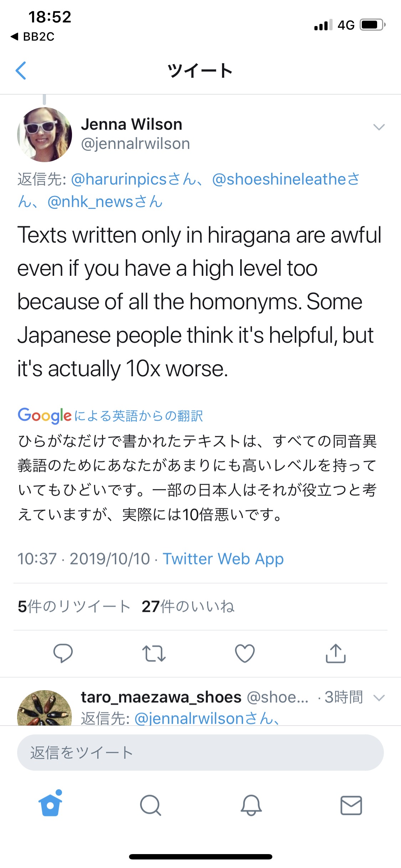Open Messages envelope icon
The image size is (401, 868).
[351, 805]
